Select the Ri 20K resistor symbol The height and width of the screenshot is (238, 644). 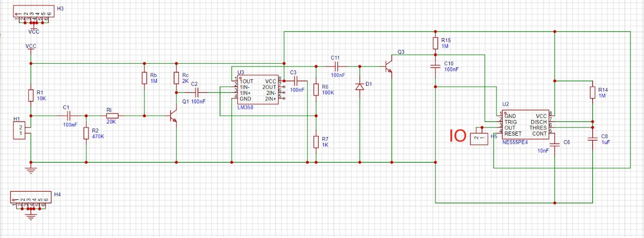tap(112, 116)
